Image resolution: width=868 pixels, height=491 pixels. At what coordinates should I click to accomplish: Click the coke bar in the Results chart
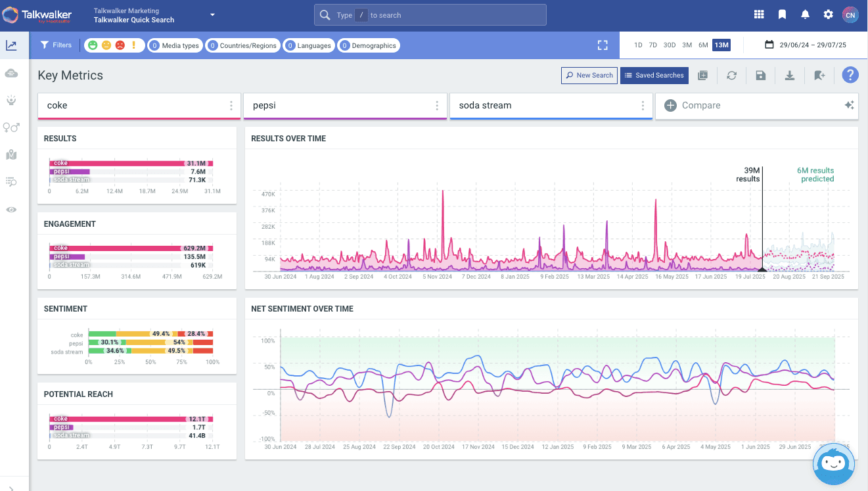tap(118, 163)
